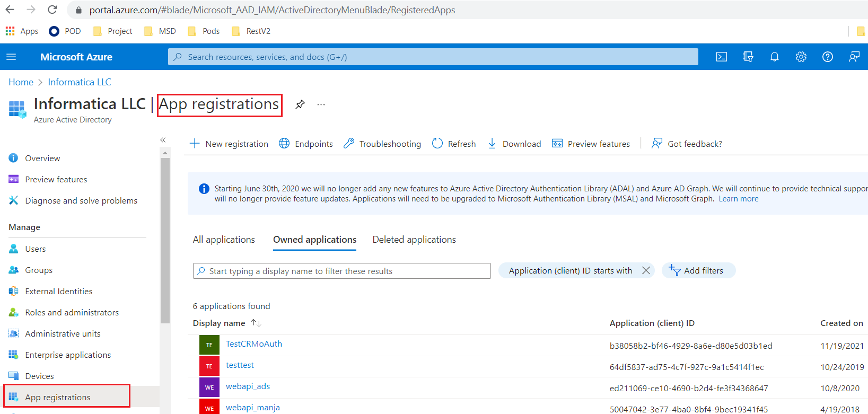Open portal settings gear

coord(801,57)
